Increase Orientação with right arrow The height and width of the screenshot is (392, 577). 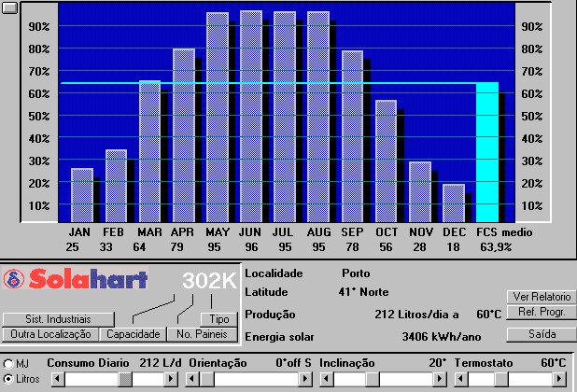(x=305, y=379)
